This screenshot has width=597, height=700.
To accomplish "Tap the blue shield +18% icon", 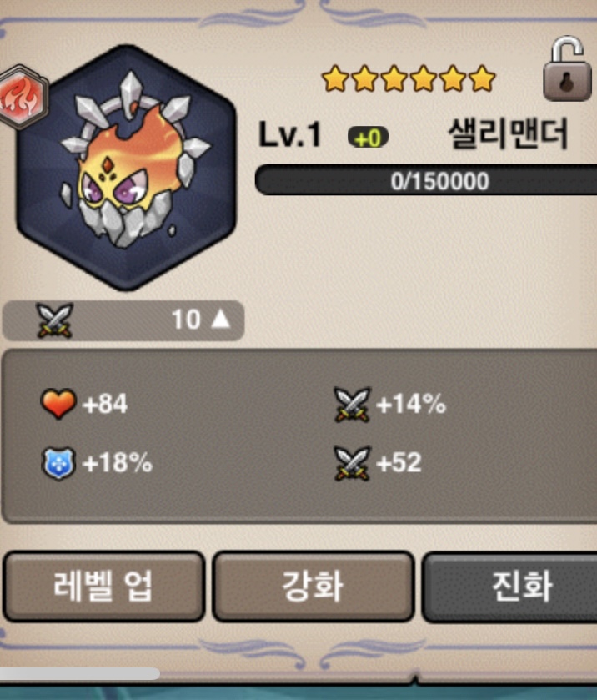I will coord(58,463).
